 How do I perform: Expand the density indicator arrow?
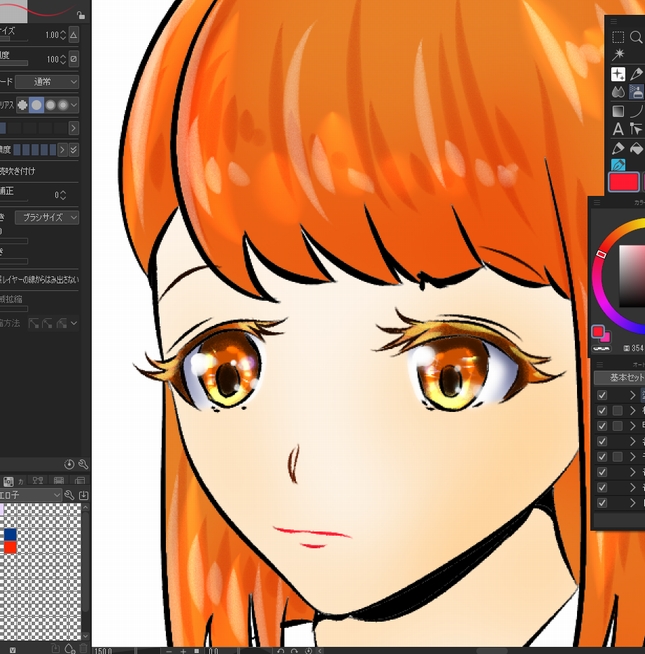click(62, 150)
